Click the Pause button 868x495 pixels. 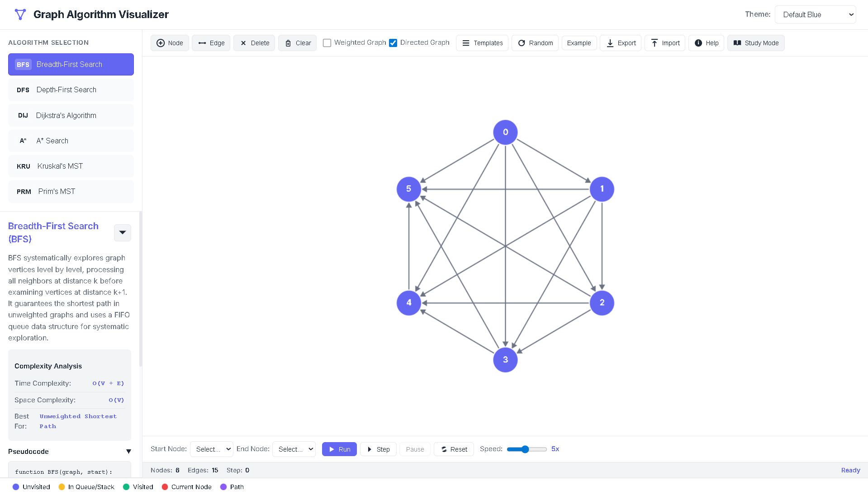[x=415, y=449]
